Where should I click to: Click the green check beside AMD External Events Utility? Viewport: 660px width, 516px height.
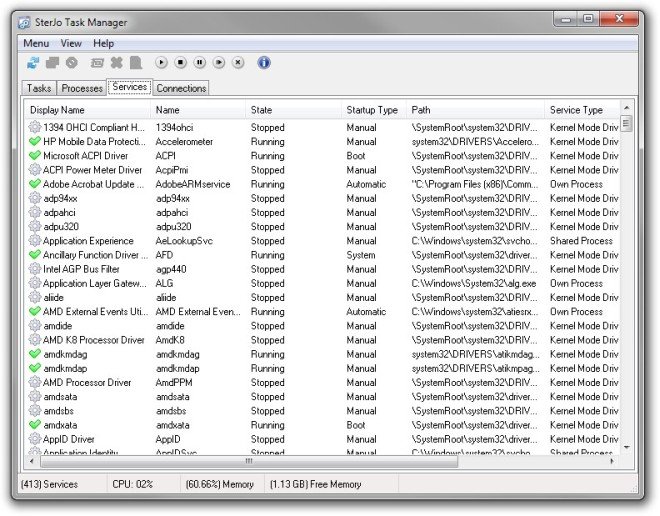(x=35, y=311)
